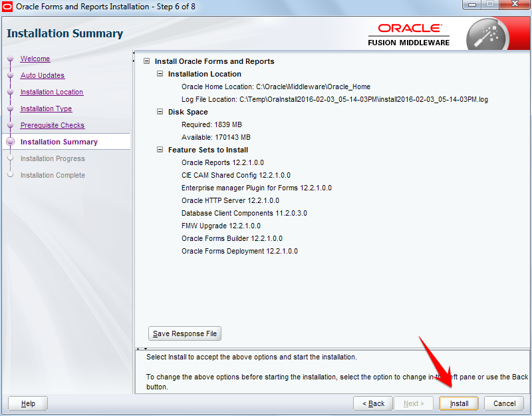Select the Log File Location row

(x=334, y=99)
